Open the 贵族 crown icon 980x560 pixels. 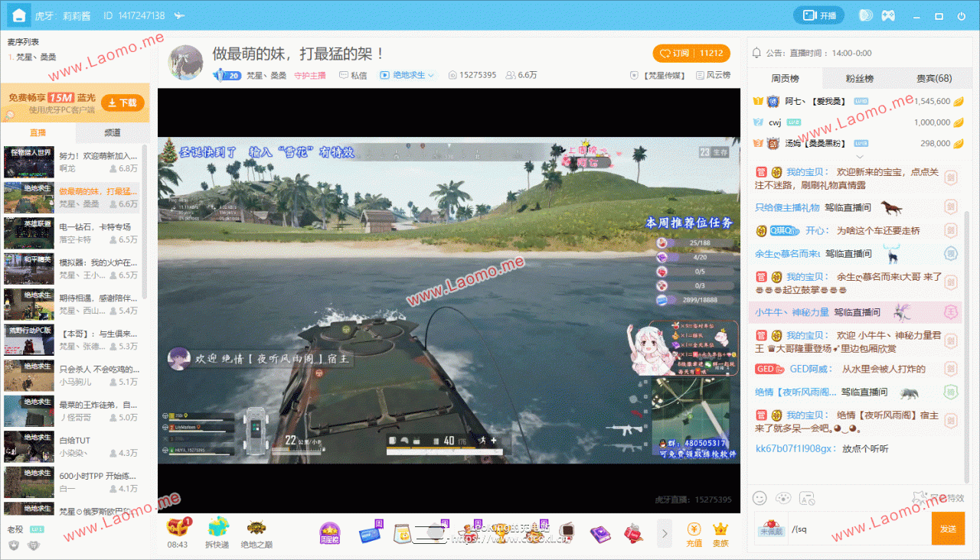720,529
